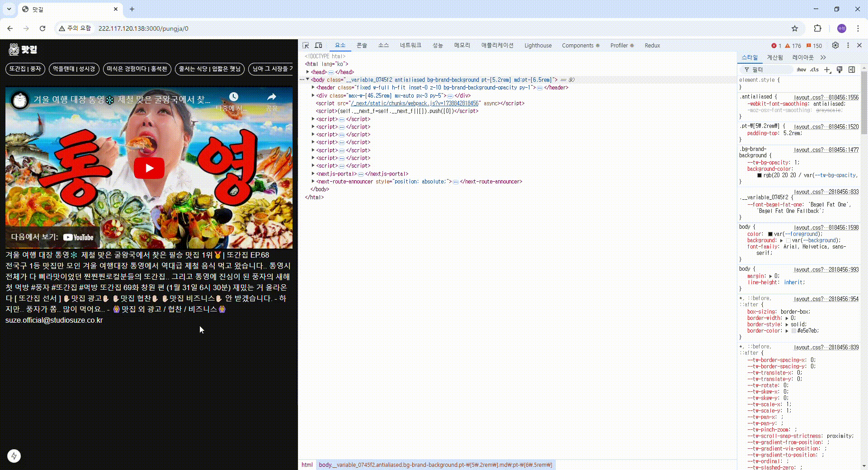Toggle .cls class editor
The image size is (868, 470).
(x=814, y=70)
